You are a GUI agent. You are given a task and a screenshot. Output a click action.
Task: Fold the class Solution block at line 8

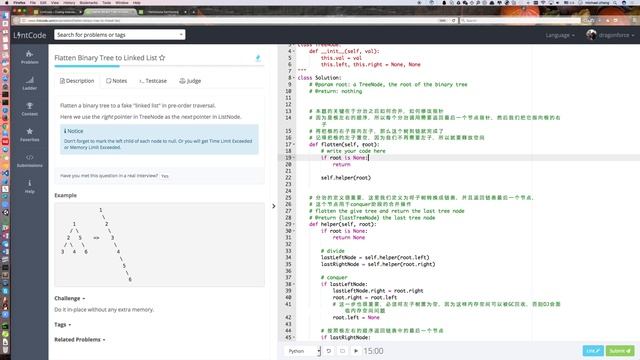294,78
